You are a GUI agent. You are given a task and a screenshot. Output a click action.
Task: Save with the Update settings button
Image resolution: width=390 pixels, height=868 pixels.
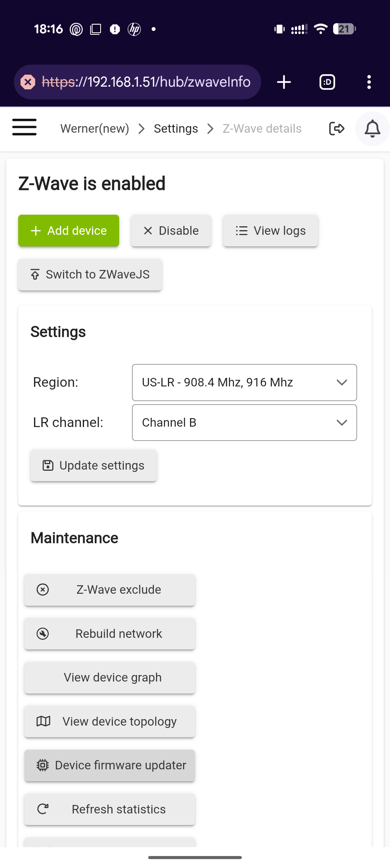click(94, 465)
